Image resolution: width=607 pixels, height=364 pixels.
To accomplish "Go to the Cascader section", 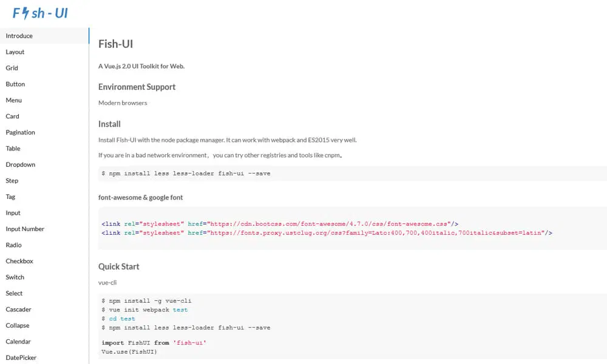I will click(44, 309).
